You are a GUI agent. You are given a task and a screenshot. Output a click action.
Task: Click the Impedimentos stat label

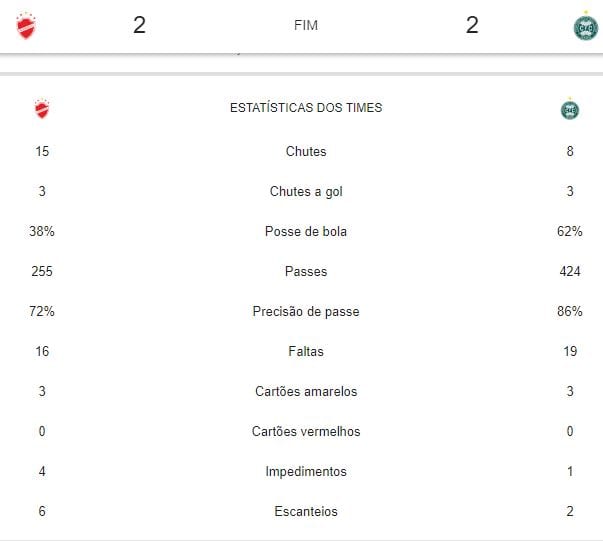tap(306, 472)
